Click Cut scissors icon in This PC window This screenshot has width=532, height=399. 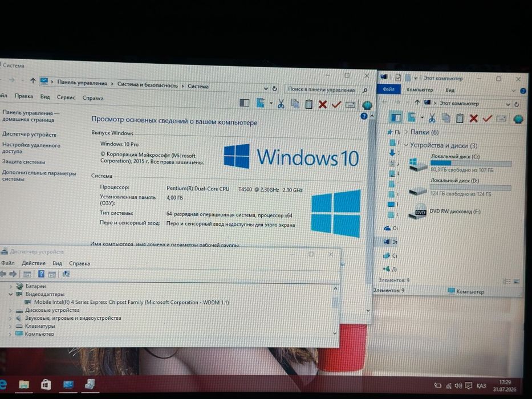click(x=432, y=118)
